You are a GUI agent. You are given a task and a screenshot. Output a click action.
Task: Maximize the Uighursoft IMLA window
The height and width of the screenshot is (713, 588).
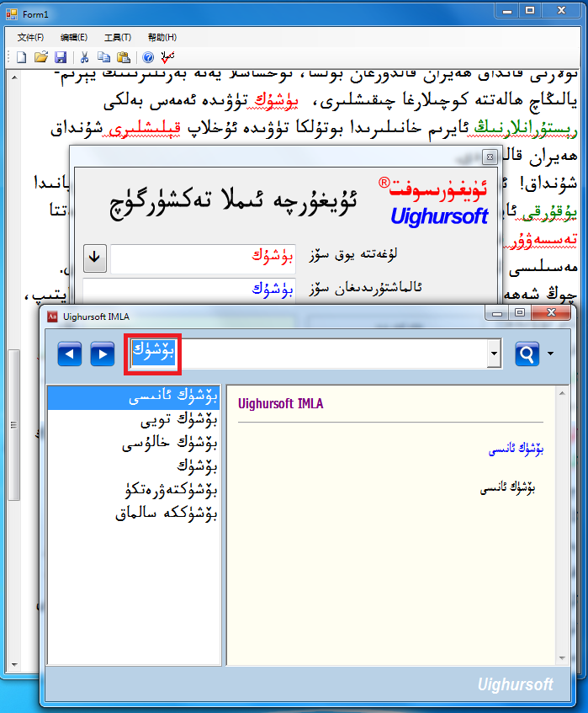tap(520, 313)
